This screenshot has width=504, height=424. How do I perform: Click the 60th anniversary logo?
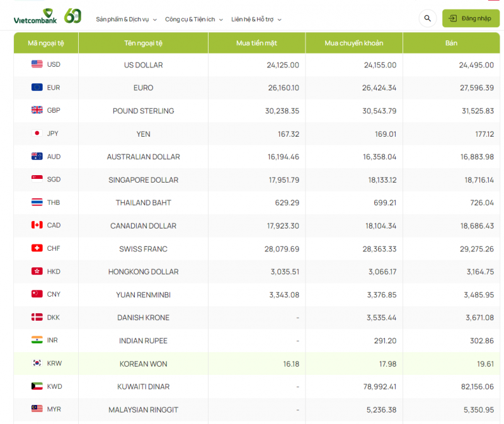coord(73,16)
